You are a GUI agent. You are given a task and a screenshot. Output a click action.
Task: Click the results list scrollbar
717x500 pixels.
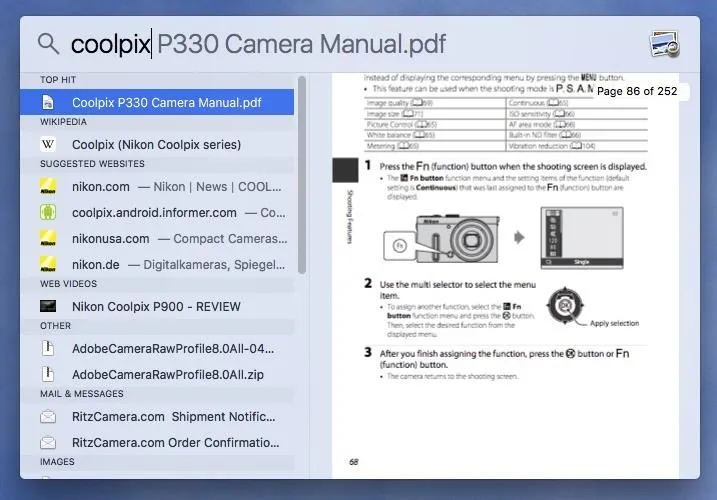coord(302,175)
